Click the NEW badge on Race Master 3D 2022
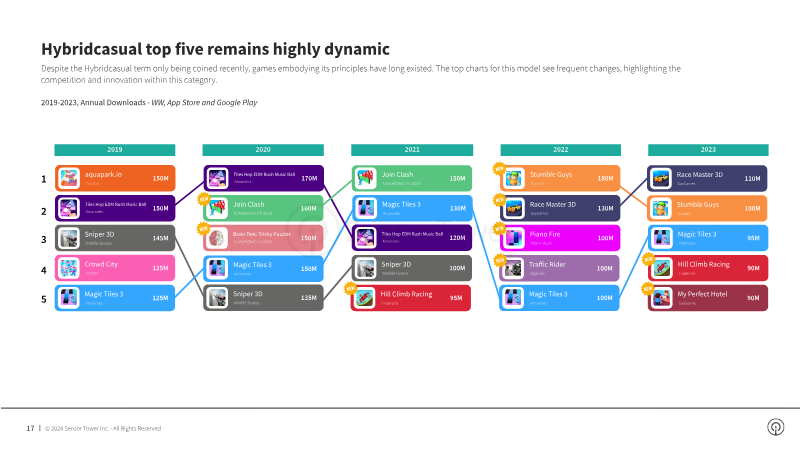Viewport: 800px width, 450px height. click(499, 199)
